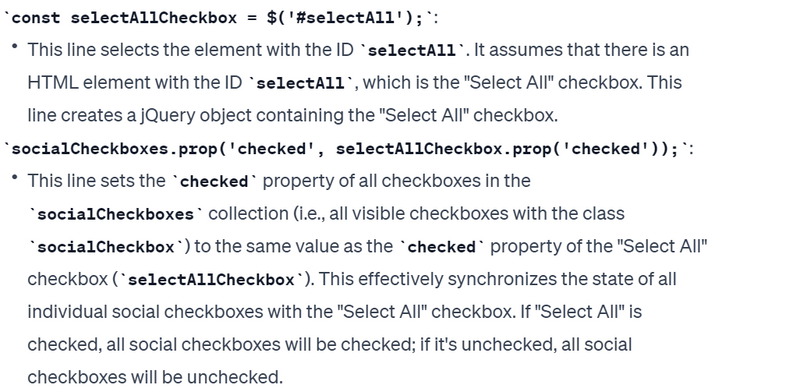Click the socialCheckboxes inline code term
This screenshot has width=800, height=391.
point(116,214)
